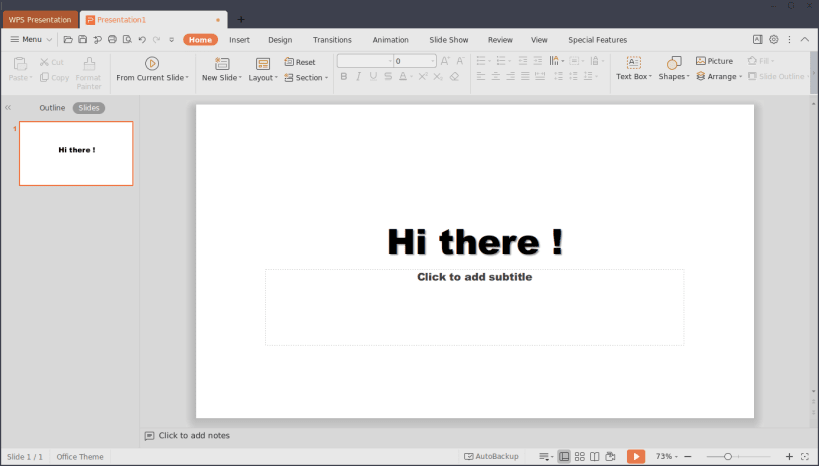This screenshot has height=466, width=819.
Task: Insert a Picture from the ribbon
Action: (x=715, y=61)
